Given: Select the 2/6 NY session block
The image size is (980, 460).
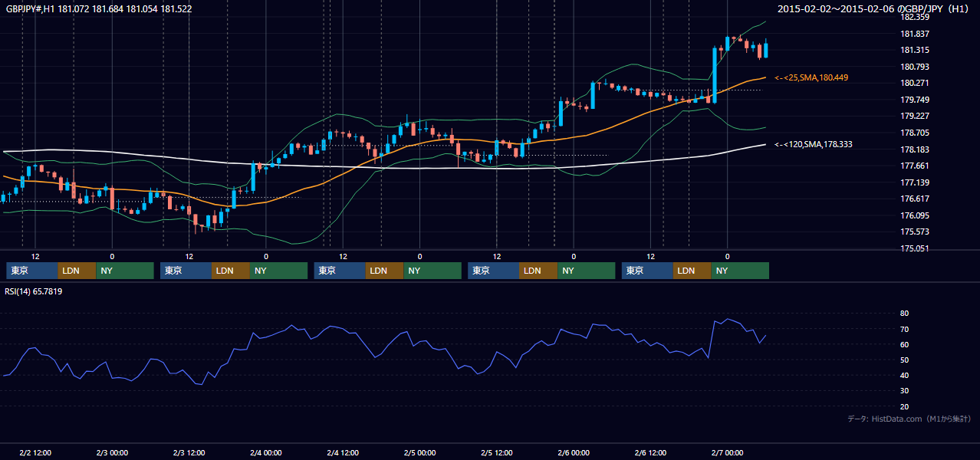Looking at the screenshot, I should tap(740, 271).
